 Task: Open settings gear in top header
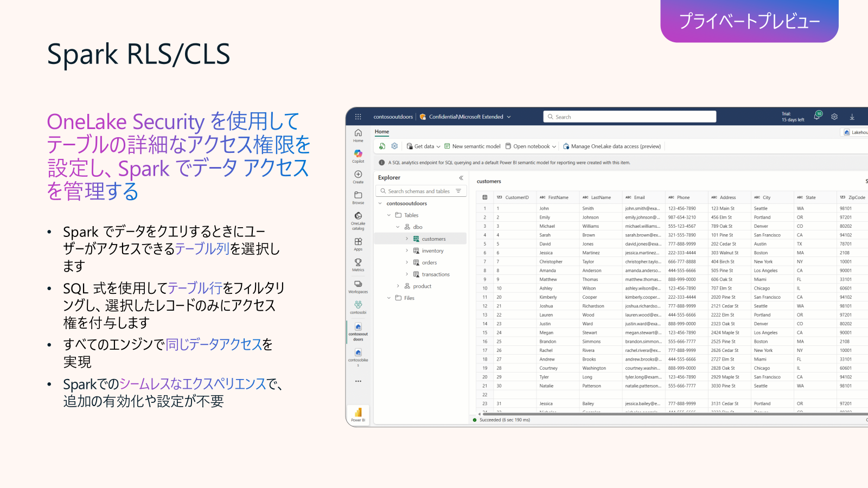pyautogui.click(x=834, y=117)
